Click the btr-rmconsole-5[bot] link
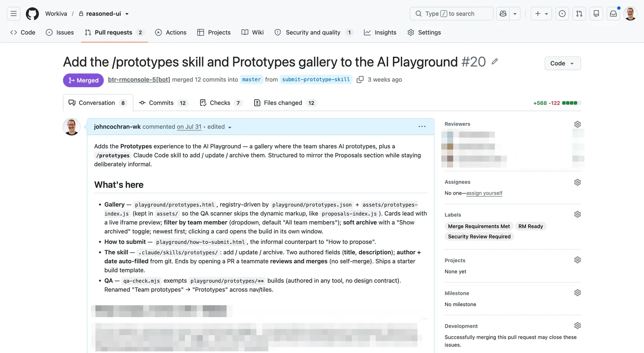 (x=139, y=79)
